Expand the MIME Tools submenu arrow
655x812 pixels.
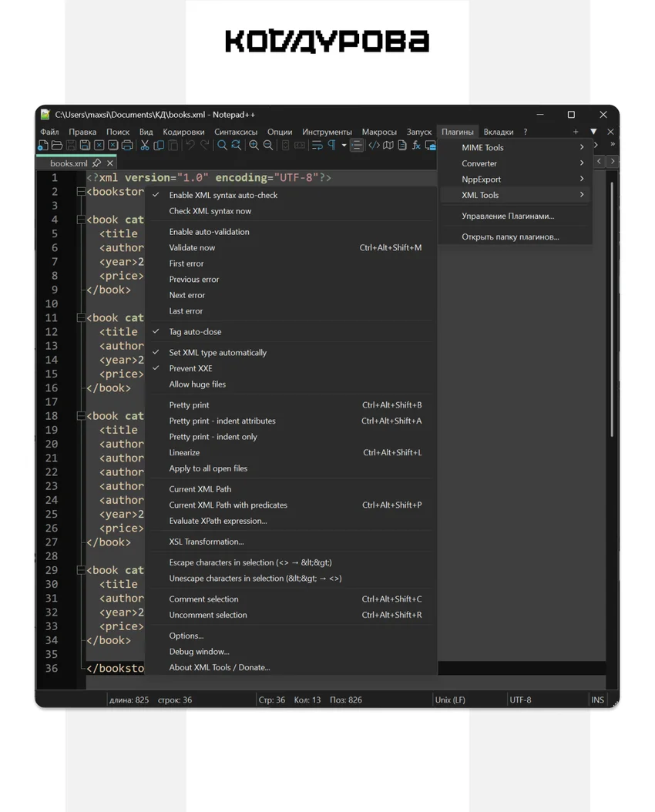(x=582, y=147)
